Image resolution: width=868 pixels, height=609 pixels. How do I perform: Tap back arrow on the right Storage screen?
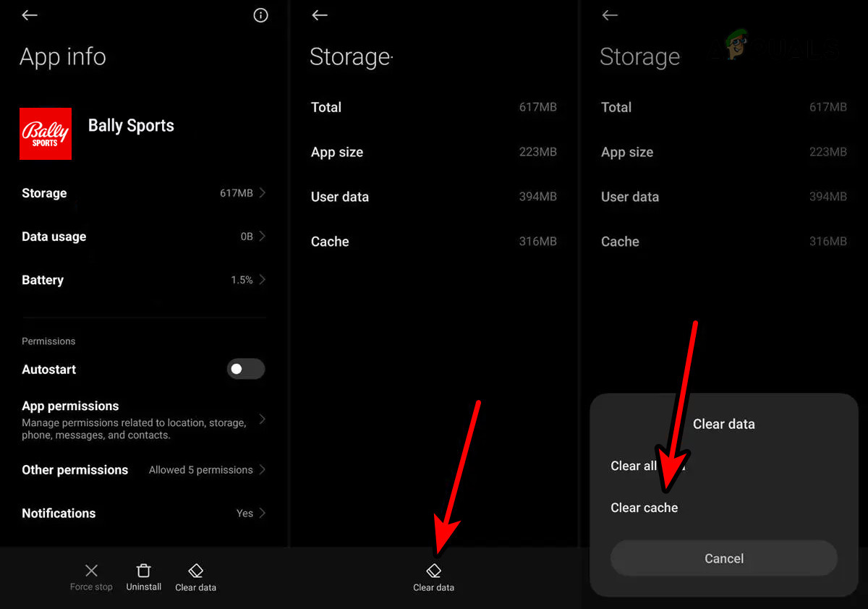(610, 15)
